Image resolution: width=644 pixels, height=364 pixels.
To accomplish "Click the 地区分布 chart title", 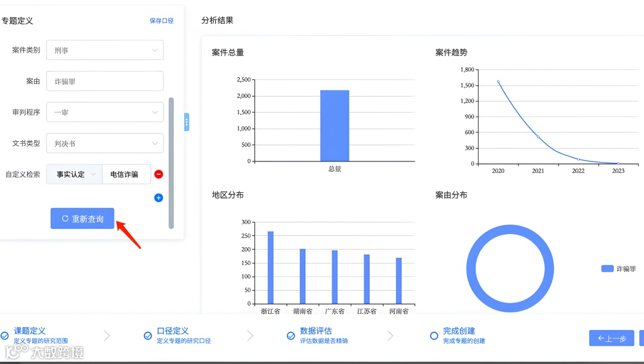I will [x=228, y=195].
